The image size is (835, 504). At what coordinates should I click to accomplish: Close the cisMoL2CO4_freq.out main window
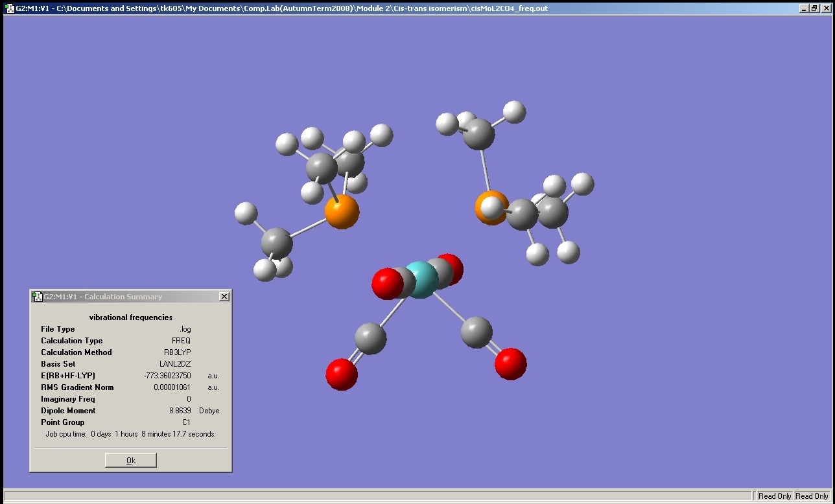825,8
